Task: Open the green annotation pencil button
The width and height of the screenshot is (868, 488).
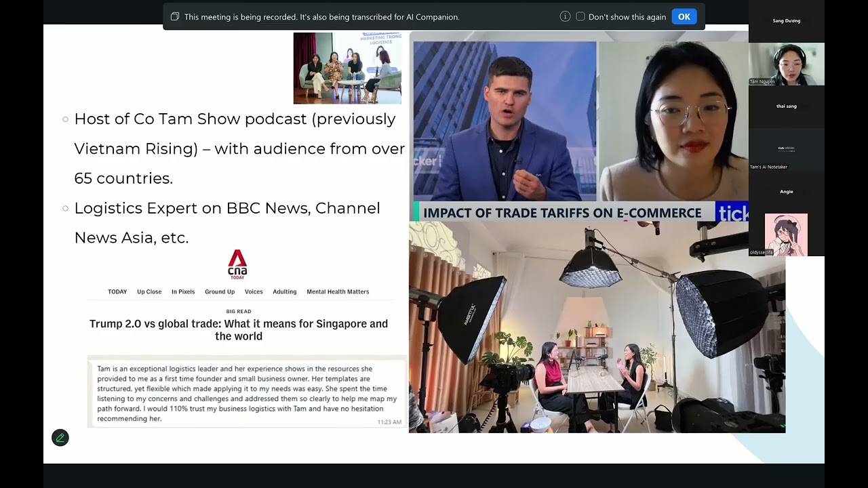Action: pos(60,438)
